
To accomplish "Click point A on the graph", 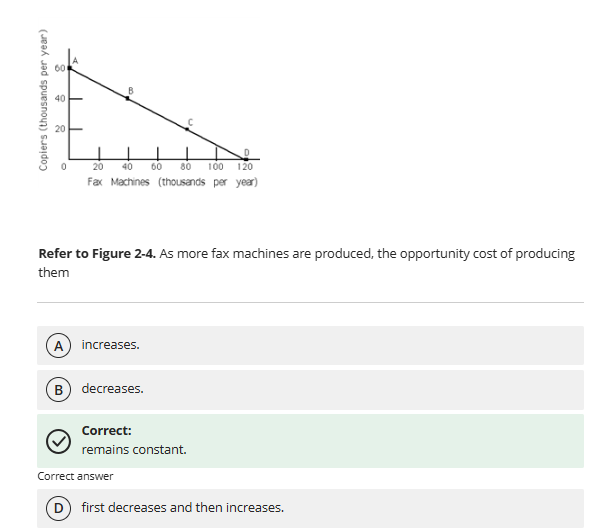I will tap(70, 68).
